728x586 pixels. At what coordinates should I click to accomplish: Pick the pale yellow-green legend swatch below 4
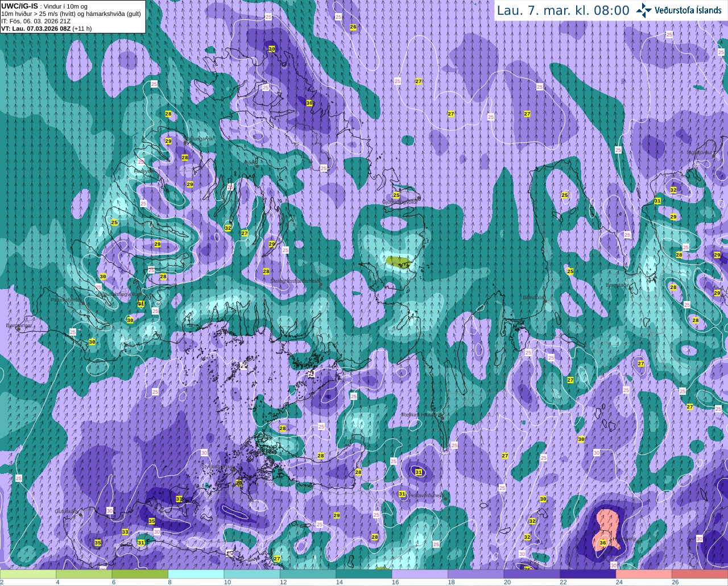click(x=28, y=574)
